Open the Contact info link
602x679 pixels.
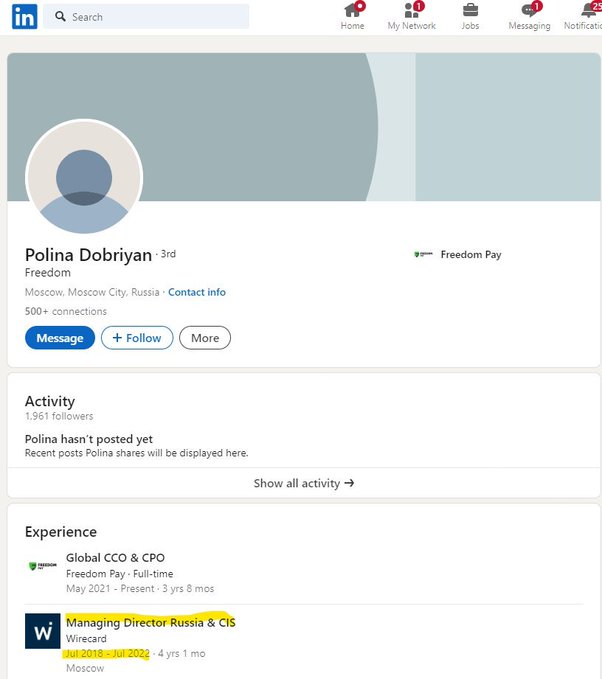pyautogui.click(x=197, y=292)
